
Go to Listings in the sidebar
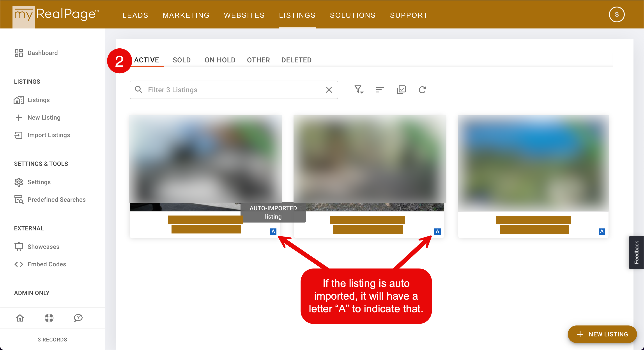pyautogui.click(x=39, y=100)
